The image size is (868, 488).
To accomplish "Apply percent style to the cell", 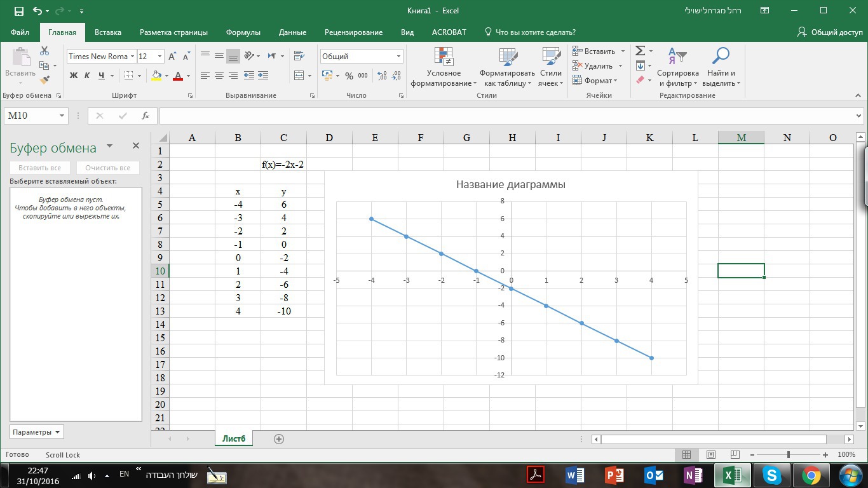I will [x=349, y=76].
